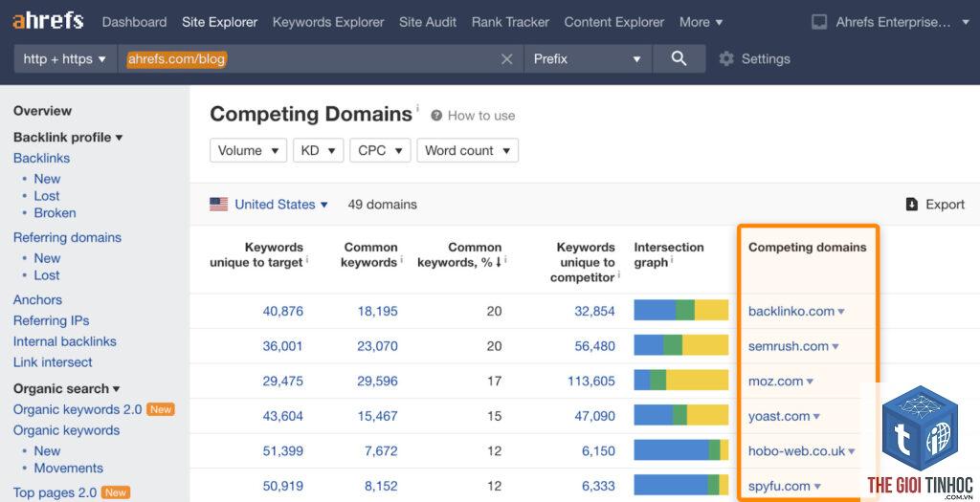Viewport: 980px width, 502px height.
Task: Clear the URL field with the X icon
Action: tap(507, 58)
